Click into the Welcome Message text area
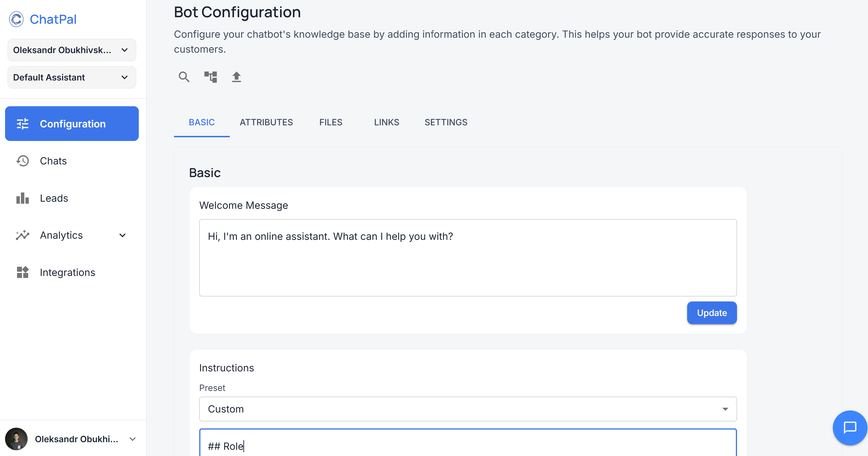This screenshot has height=456, width=868. pyautogui.click(x=468, y=258)
